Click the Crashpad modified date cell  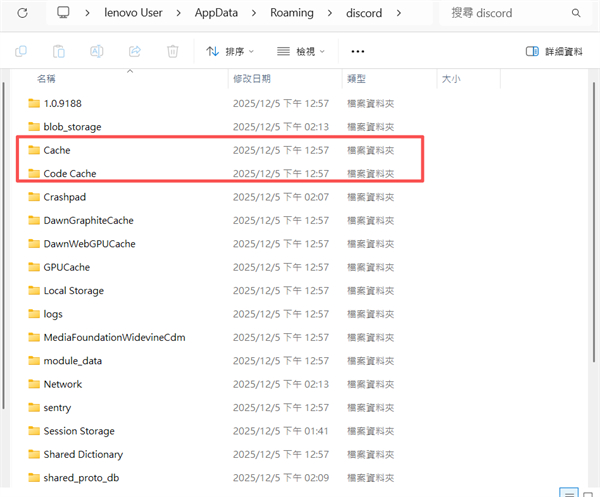click(x=281, y=197)
